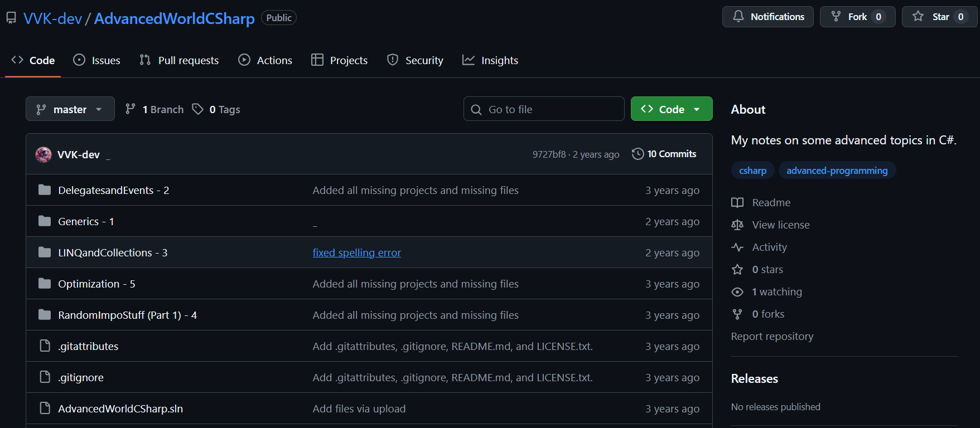View the 1 Branch link
980x428 pixels.
[x=155, y=109]
